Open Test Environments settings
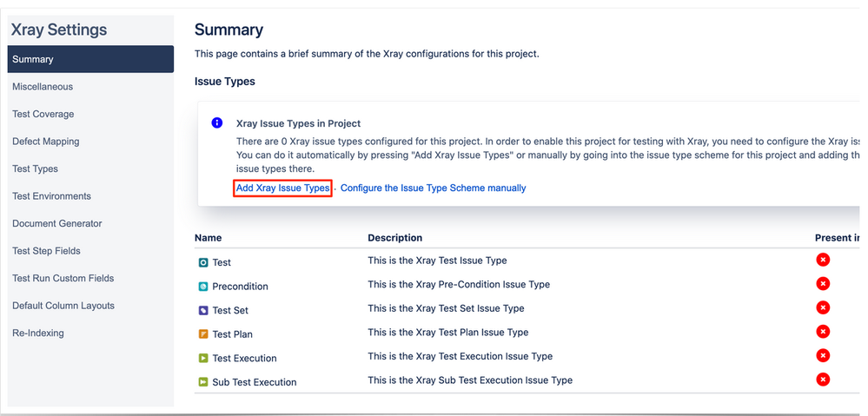Screen dimensions: 868x416 (x=51, y=195)
